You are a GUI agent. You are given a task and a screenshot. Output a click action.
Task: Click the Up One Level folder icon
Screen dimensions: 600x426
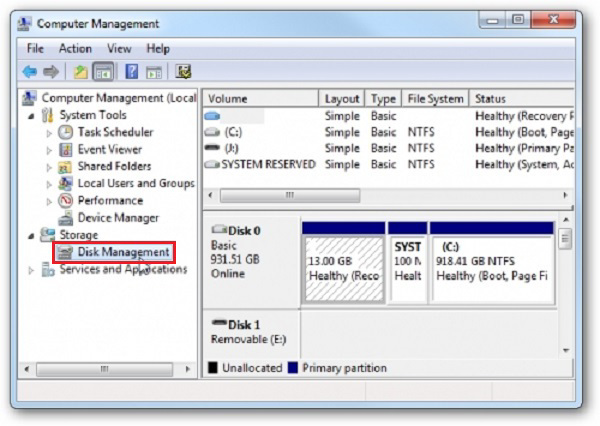(80, 71)
